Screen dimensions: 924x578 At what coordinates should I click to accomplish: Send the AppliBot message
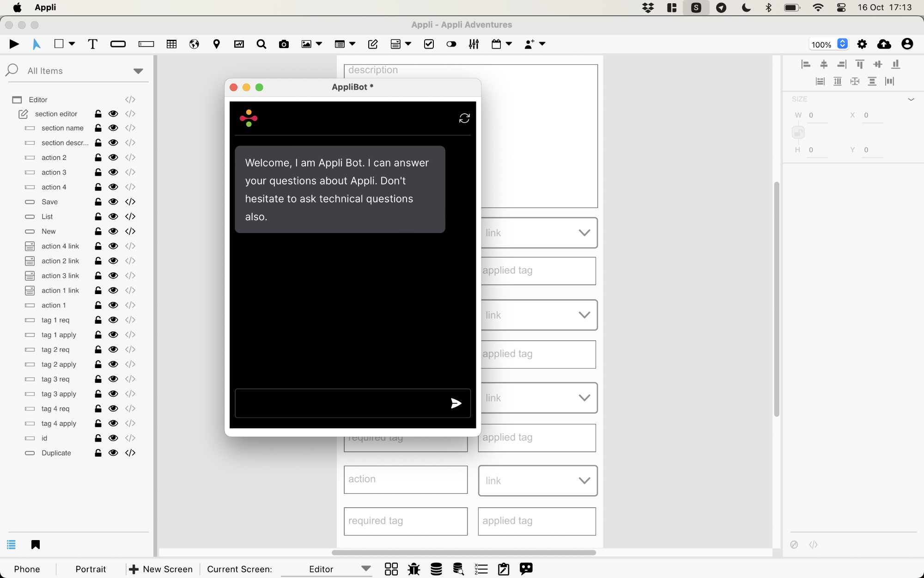pos(456,403)
